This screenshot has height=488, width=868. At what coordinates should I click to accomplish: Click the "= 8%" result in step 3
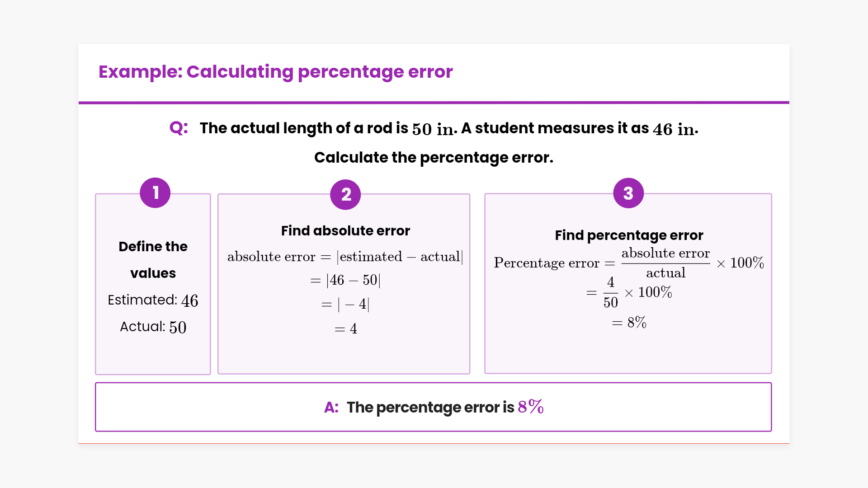629,323
